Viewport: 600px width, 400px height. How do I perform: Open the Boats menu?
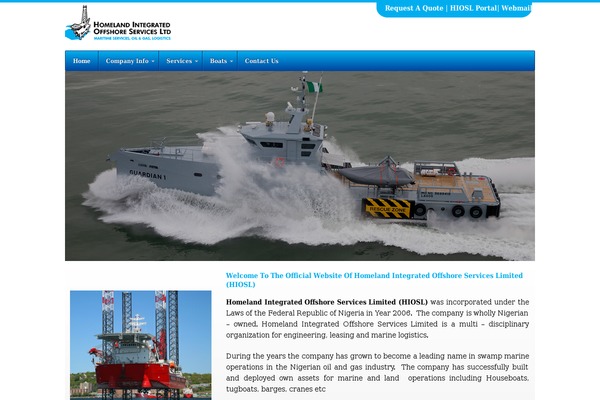click(220, 61)
